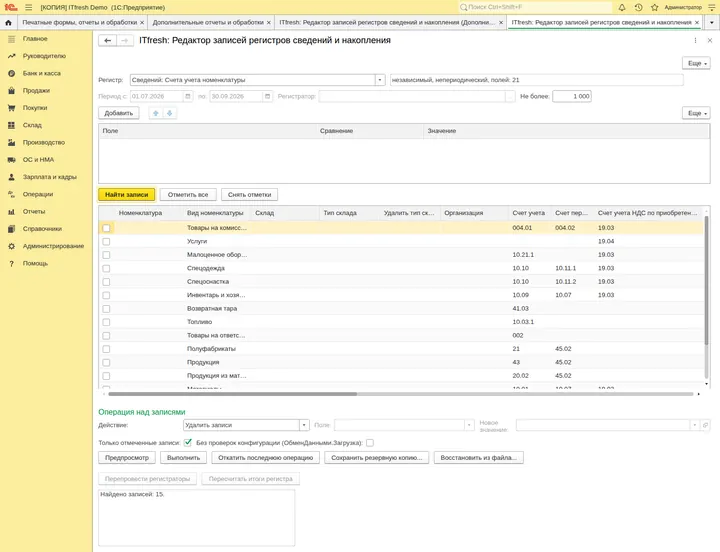720x552 pixels.
Task: Open Производство section in sidebar
Action: [44, 142]
